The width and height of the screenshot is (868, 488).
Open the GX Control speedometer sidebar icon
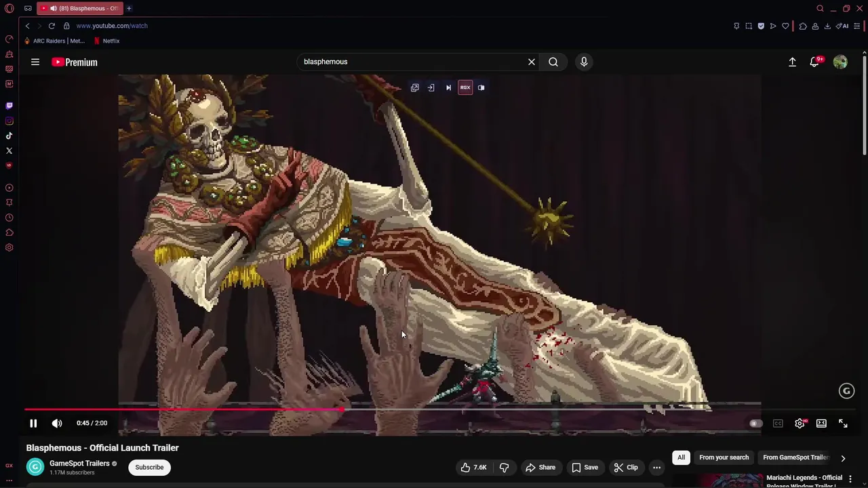[x=9, y=39]
